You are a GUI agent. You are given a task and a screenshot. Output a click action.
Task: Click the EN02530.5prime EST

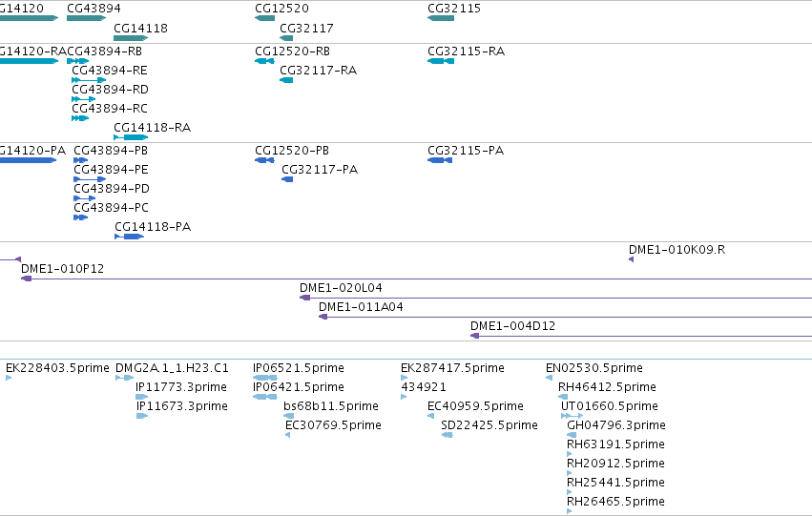point(549,378)
